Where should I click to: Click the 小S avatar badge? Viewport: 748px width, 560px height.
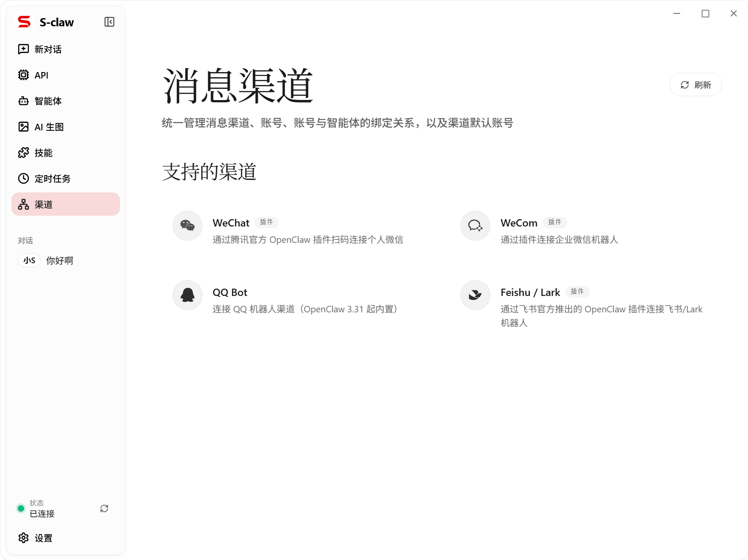click(x=29, y=261)
